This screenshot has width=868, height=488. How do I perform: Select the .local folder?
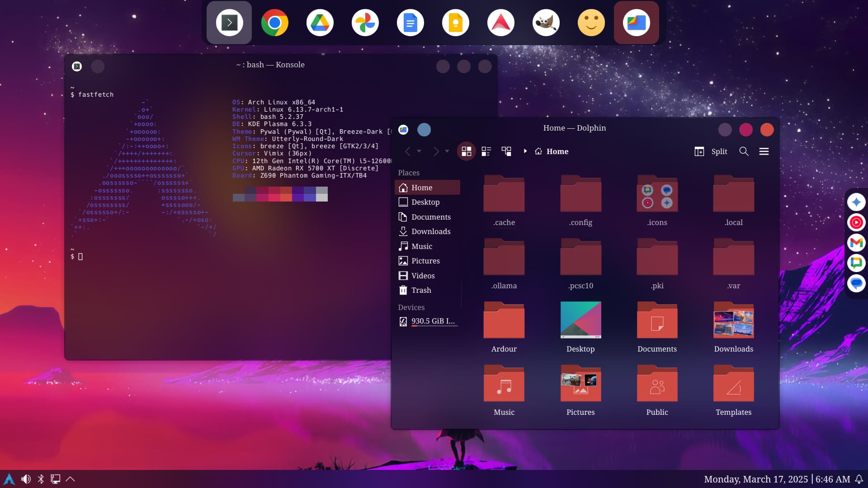point(733,201)
